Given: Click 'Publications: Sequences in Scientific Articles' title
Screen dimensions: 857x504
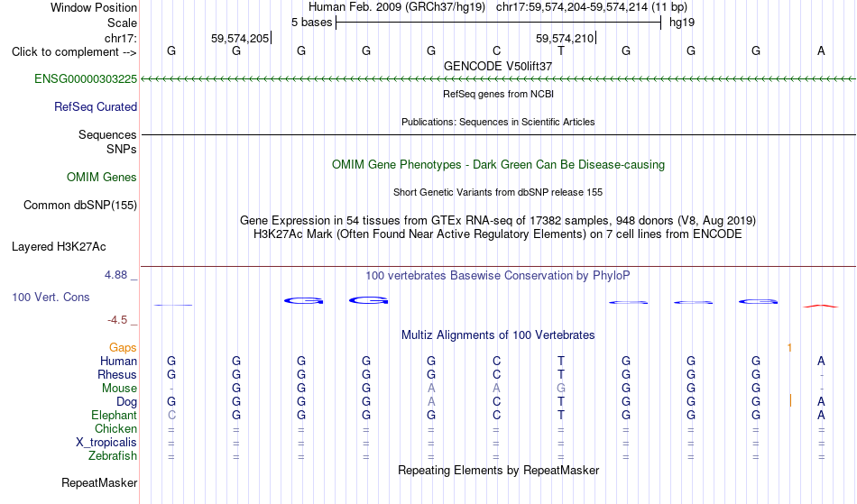Looking at the screenshot, I should point(498,122).
